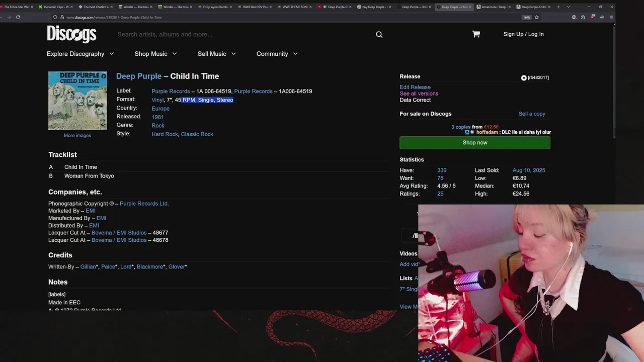Click the browser address bar URL

114,17
